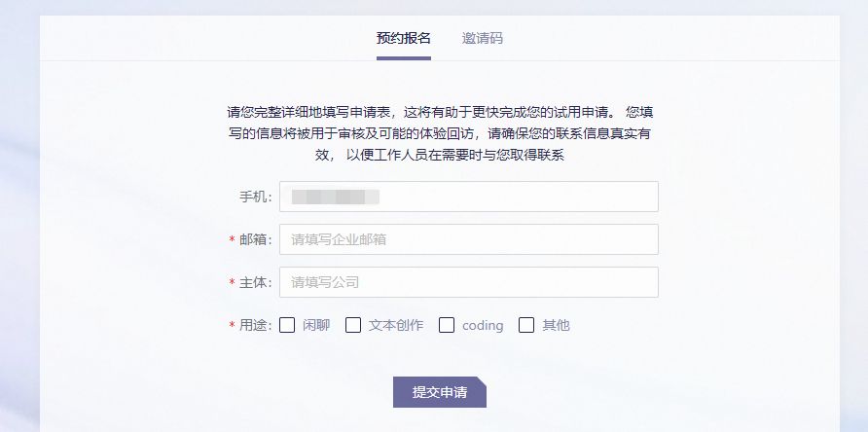868x432 pixels.
Task: Open the 邀请码 tab
Action: (483, 39)
